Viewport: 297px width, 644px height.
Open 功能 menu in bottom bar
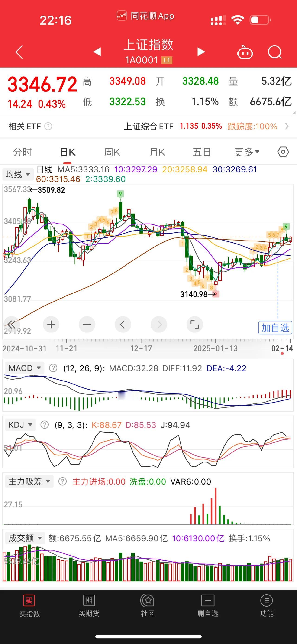(267, 606)
